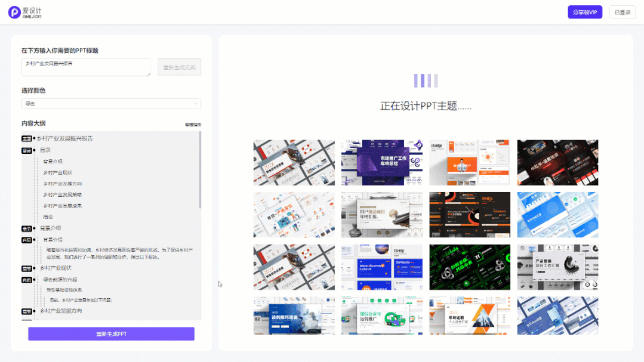Click the 内页 badge beside 背景介绍 content page
The image size is (644, 362).
[x=27, y=240]
